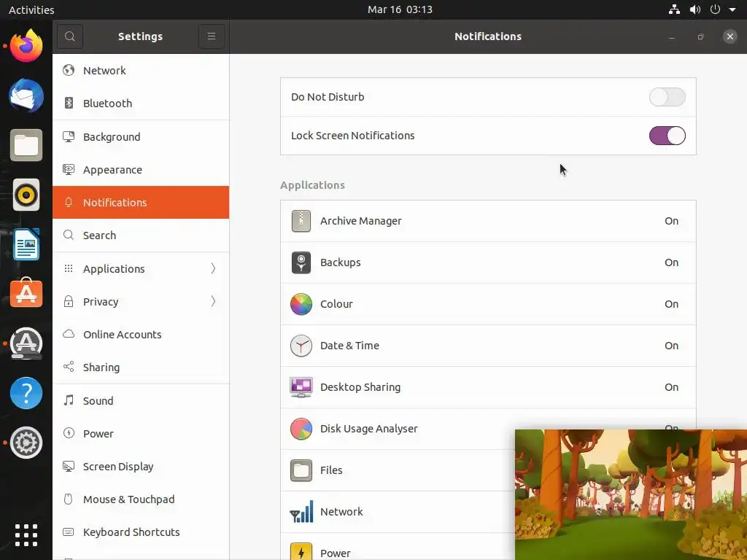The image size is (747, 560).
Task: Open the clock and calendar menu
Action: point(400,9)
